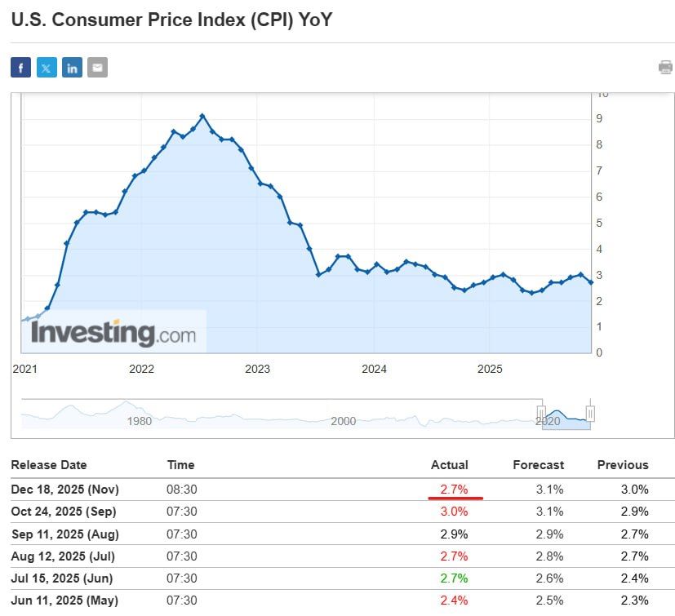Share the chart via LinkedIn
This screenshot has height=616, width=675.
72,67
